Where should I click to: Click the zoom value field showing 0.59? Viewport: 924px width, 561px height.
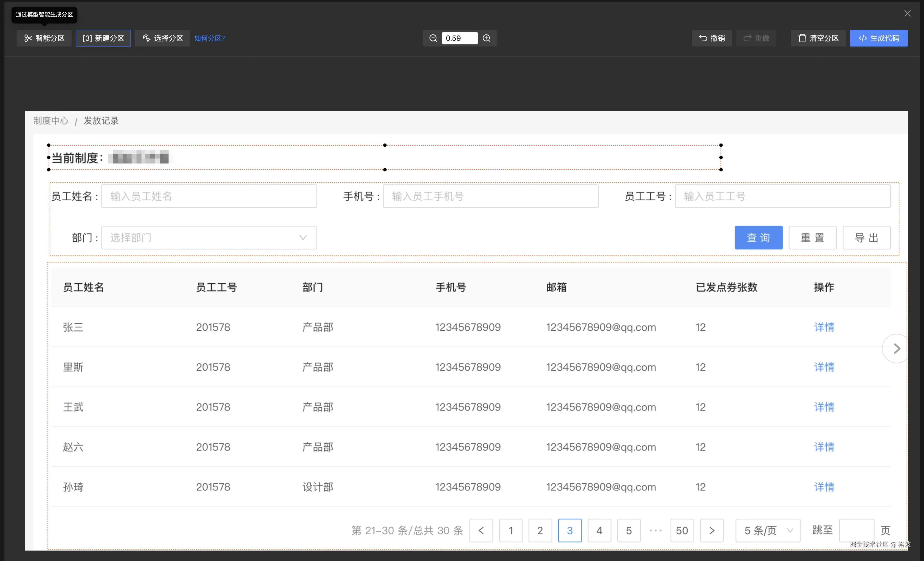click(x=459, y=38)
